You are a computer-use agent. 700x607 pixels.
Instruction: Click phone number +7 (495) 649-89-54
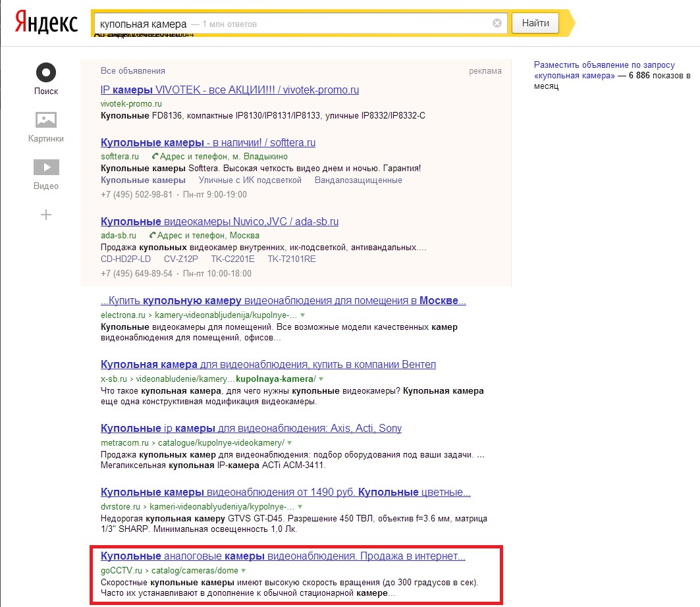[136, 274]
